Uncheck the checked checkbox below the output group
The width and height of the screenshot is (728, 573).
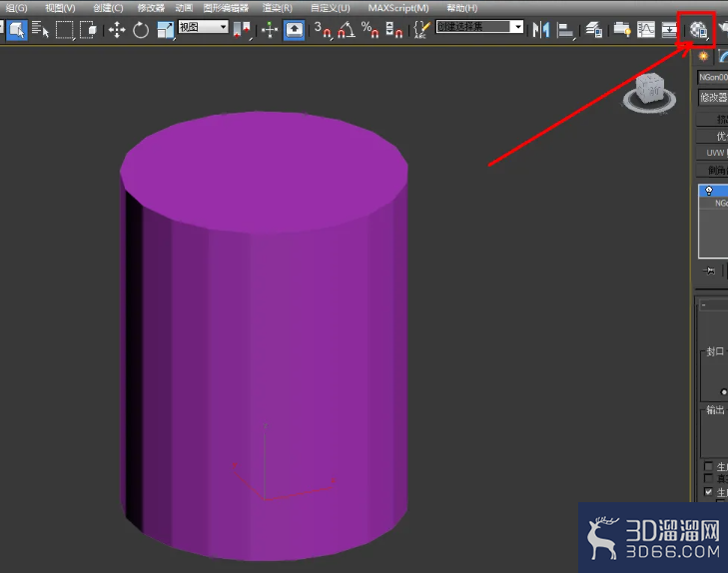(708, 491)
